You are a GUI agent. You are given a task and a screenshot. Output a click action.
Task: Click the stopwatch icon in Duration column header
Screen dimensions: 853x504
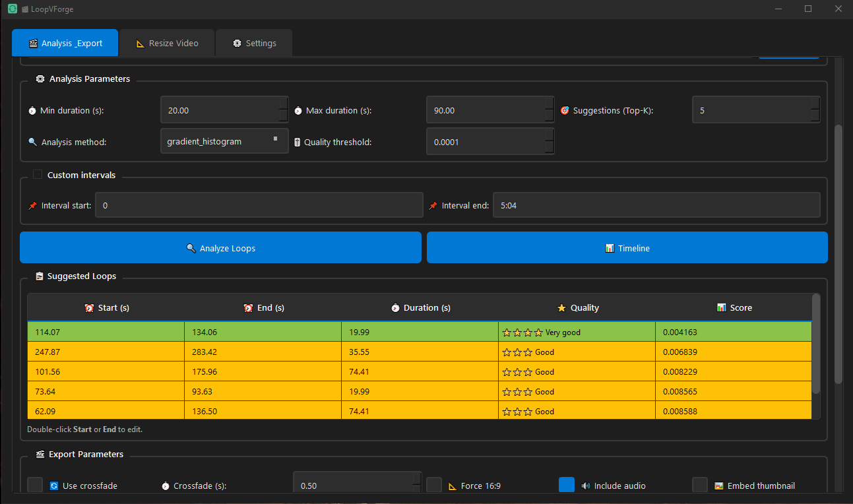click(x=395, y=308)
